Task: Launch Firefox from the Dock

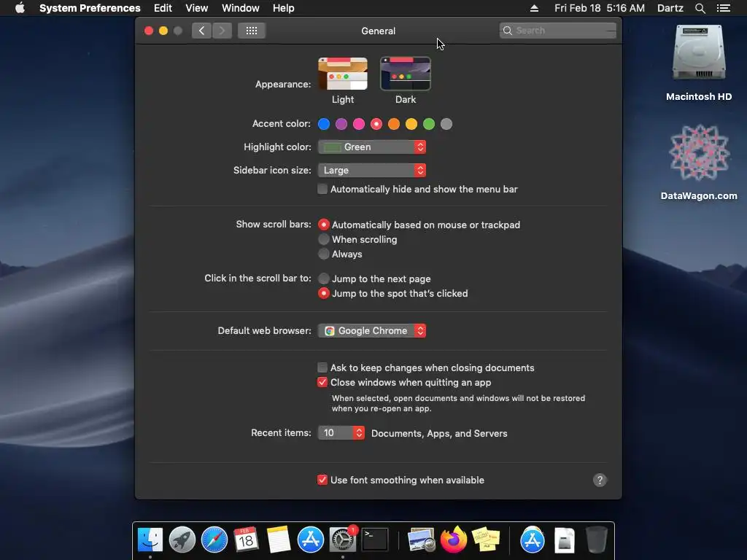Action: point(454,540)
